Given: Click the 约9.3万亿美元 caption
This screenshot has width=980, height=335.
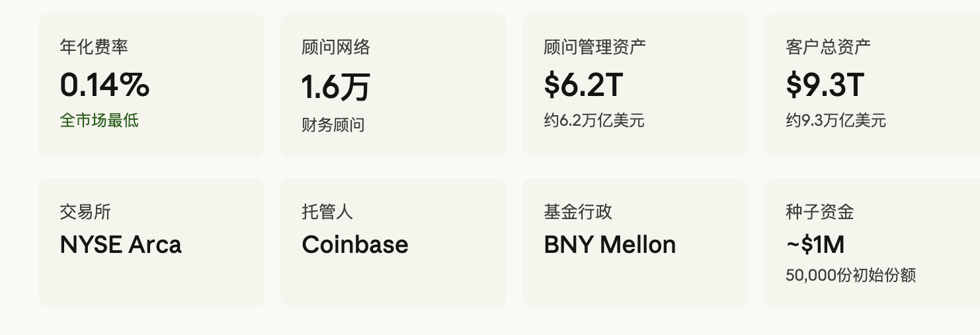Looking at the screenshot, I should (x=836, y=120).
